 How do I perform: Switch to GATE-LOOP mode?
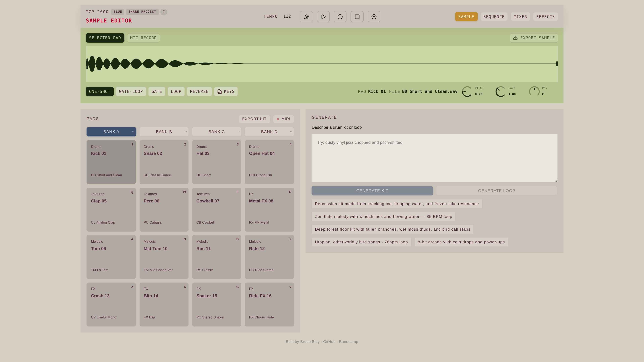(131, 92)
